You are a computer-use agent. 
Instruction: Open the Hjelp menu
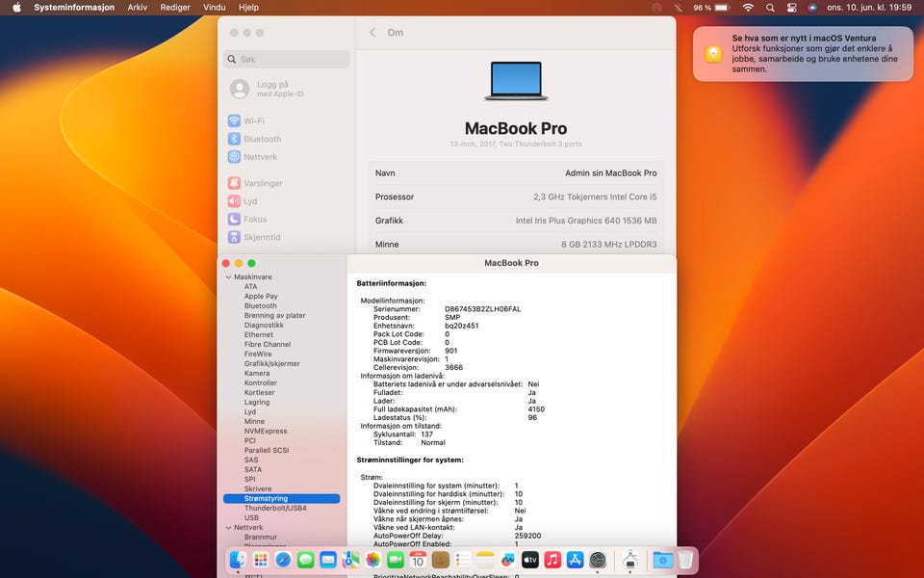[x=248, y=8]
